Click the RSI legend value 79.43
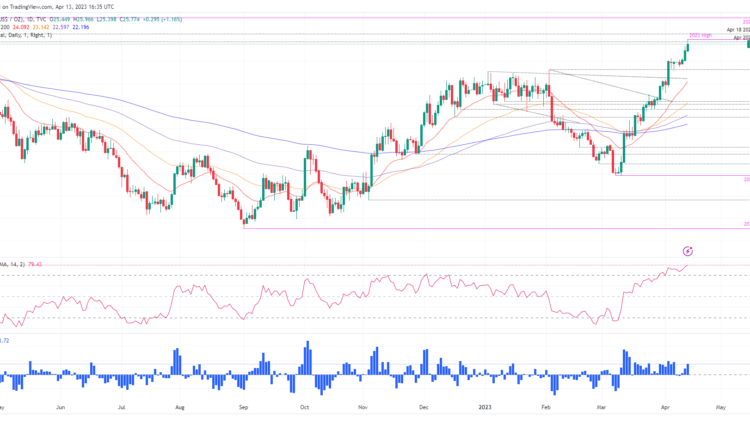This screenshot has width=750, height=430. tap(36, 265)
